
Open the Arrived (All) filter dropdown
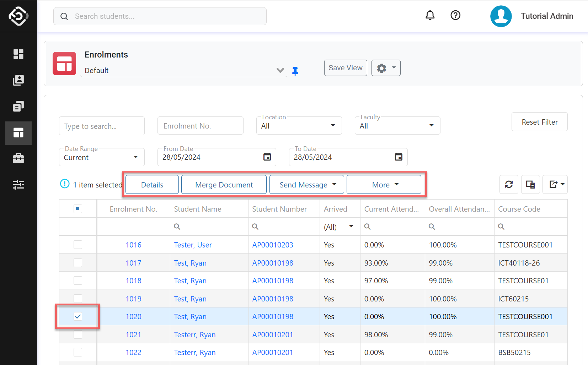click(339, 227)
